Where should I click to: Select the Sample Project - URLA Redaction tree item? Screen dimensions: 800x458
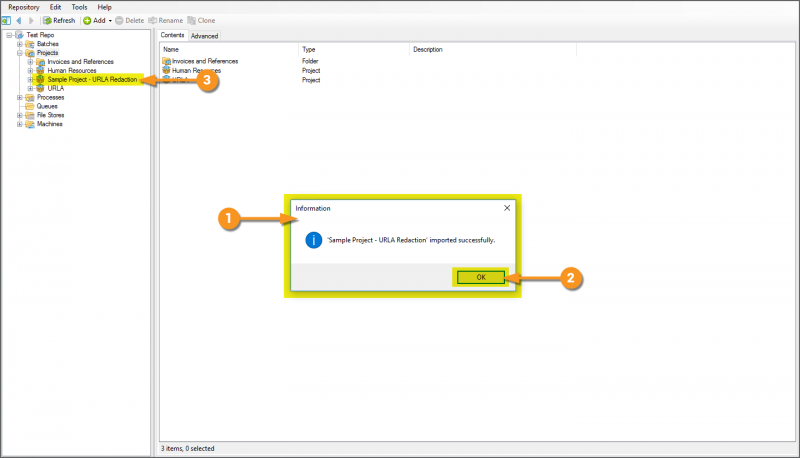click(92, 80)
